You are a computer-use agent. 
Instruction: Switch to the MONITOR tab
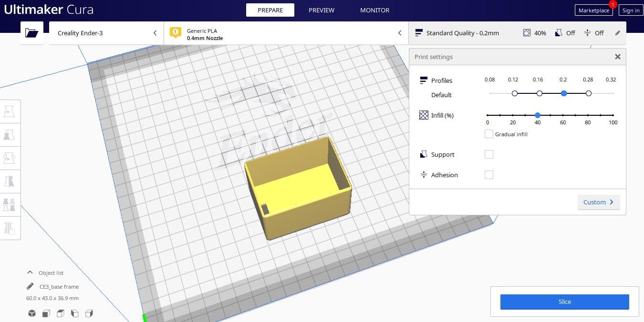tap(374, 10)
